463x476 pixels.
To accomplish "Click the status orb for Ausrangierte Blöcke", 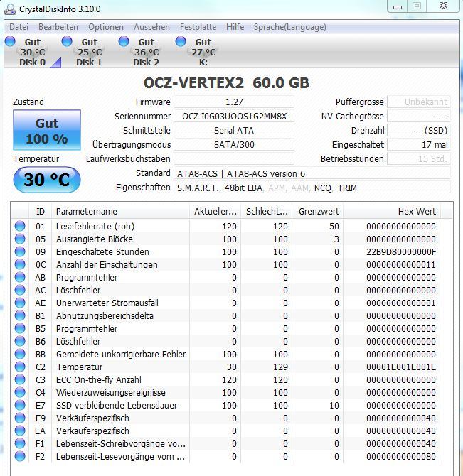I will [20, 239].
